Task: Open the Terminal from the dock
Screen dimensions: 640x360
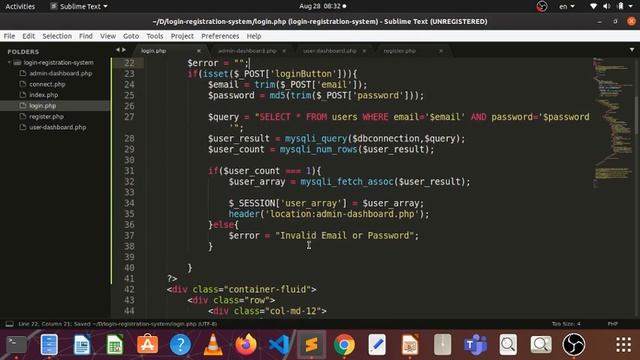Action: tap(16, 345)
